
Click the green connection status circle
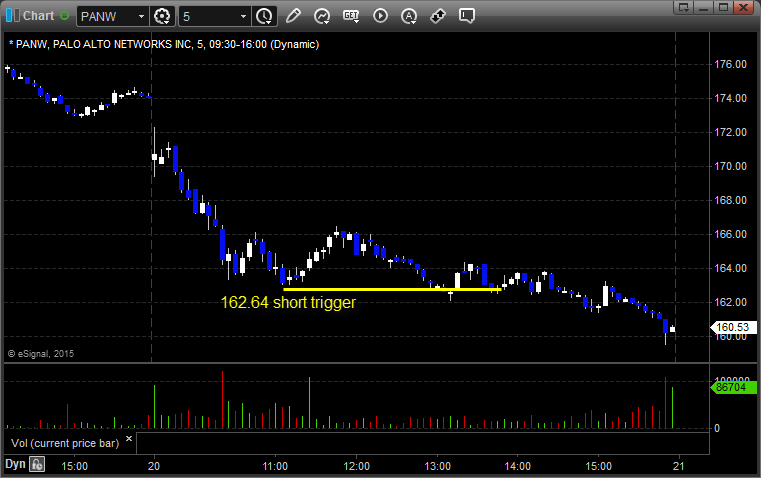pos(65,16)
